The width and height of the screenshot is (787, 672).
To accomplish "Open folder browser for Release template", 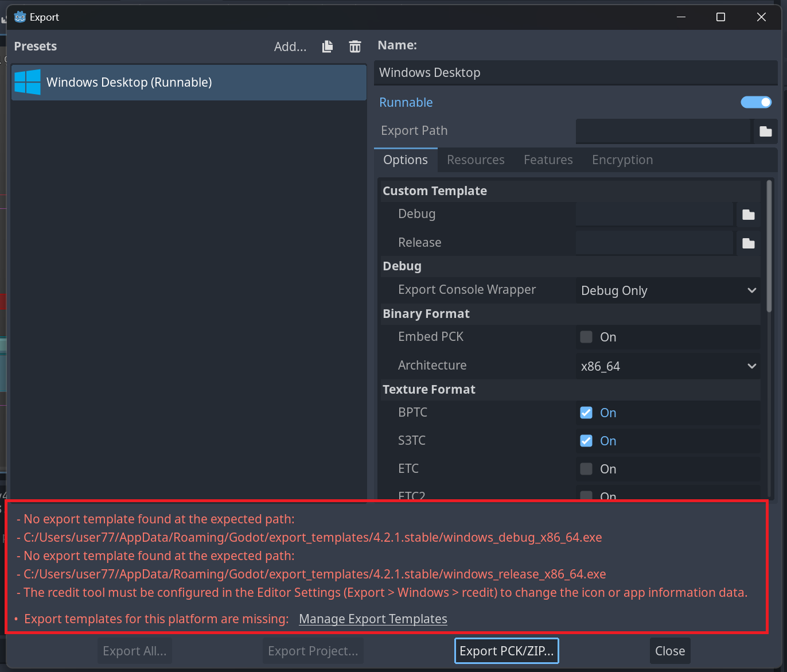I will pyautogui.click(x=749, y=243).
